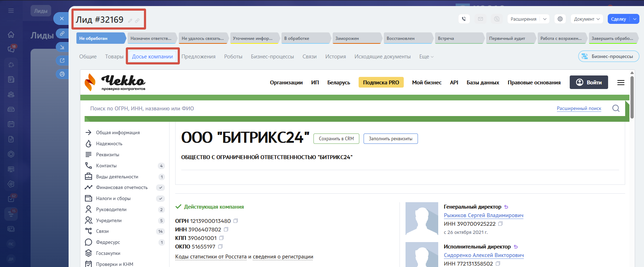Click the Сохранить в CRM button

point(336,138)
